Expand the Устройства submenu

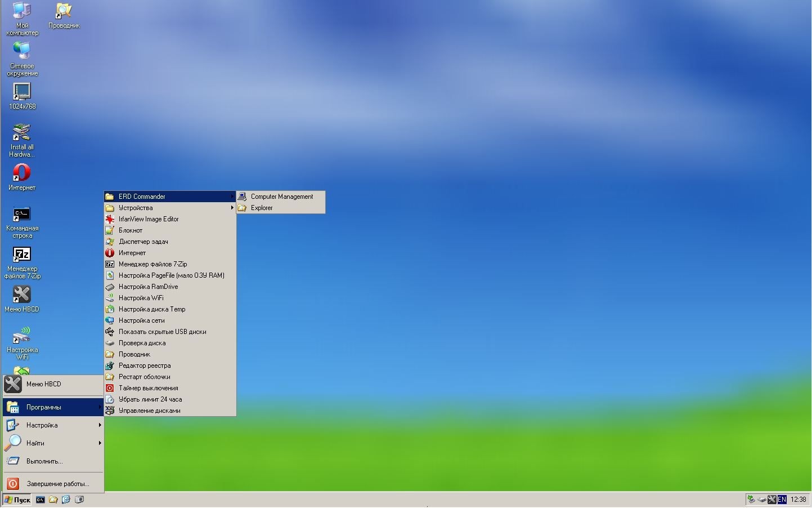(x=170, y=208)
